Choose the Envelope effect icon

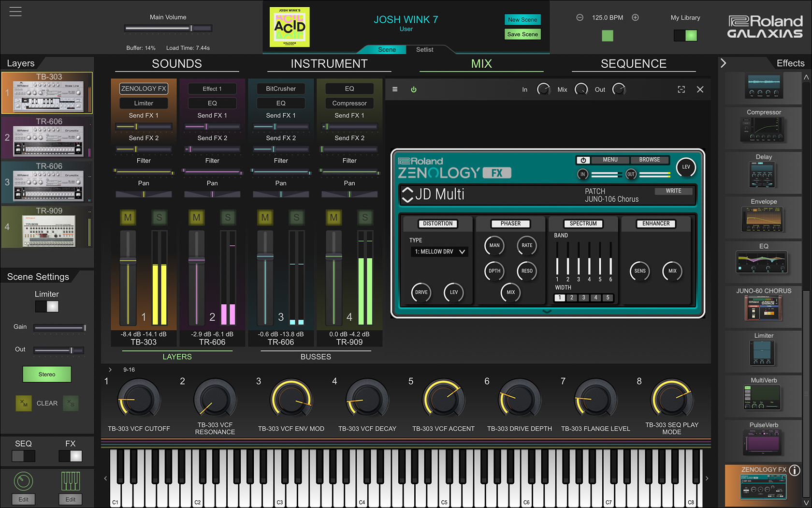pyautogui.click(x=764, y=219)
